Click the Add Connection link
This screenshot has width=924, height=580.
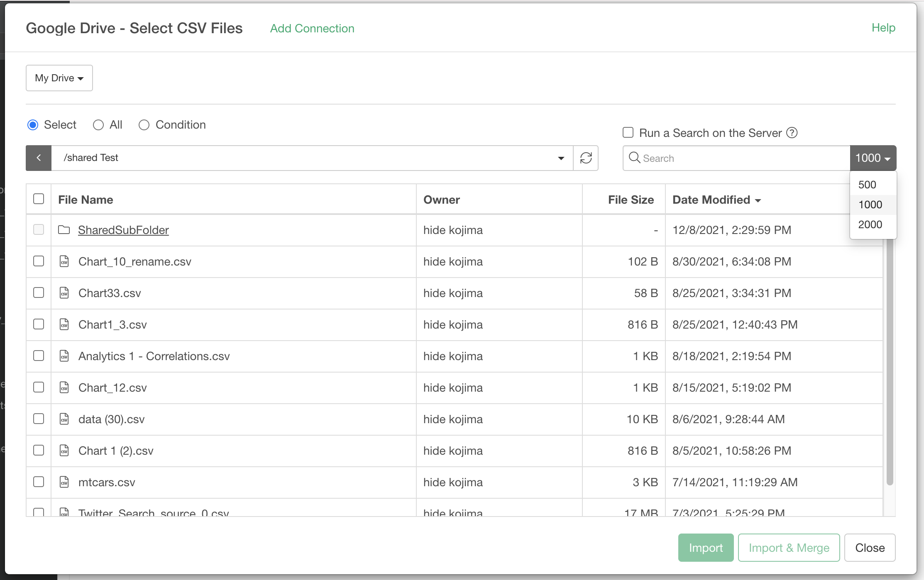click(x=312, y=28)
